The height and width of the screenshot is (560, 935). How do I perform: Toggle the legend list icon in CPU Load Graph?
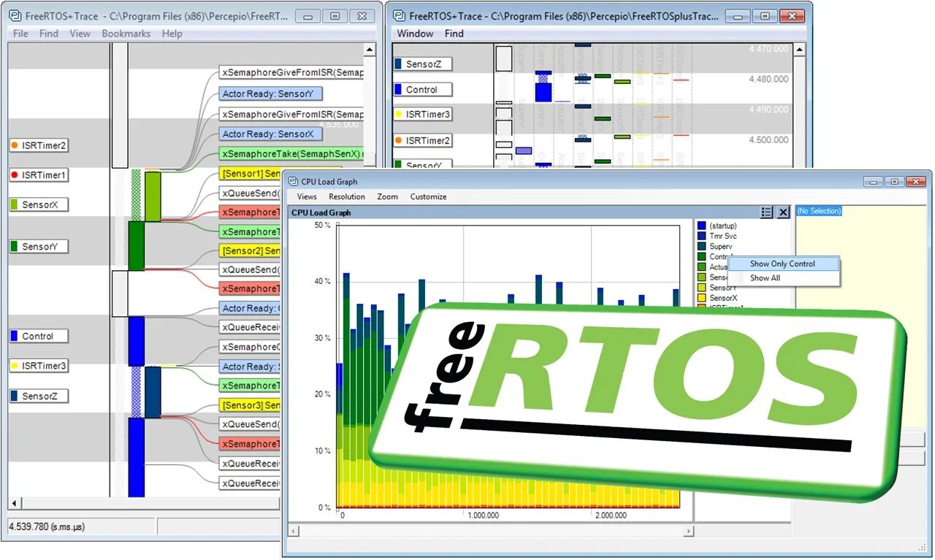tap(766, 212)
